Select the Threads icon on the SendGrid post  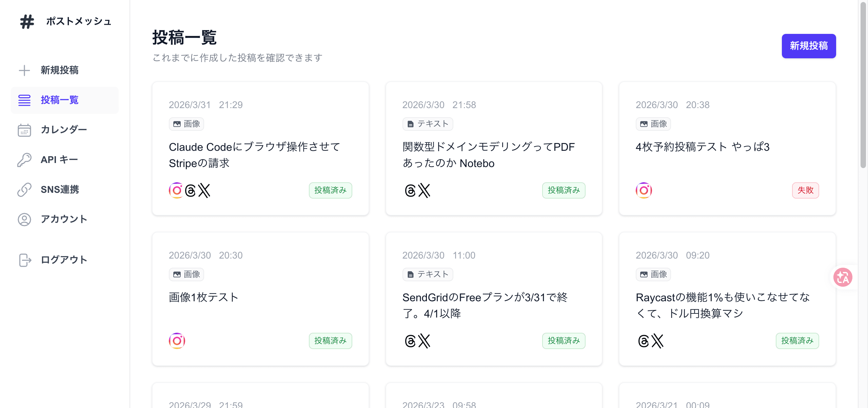[410, 341]
